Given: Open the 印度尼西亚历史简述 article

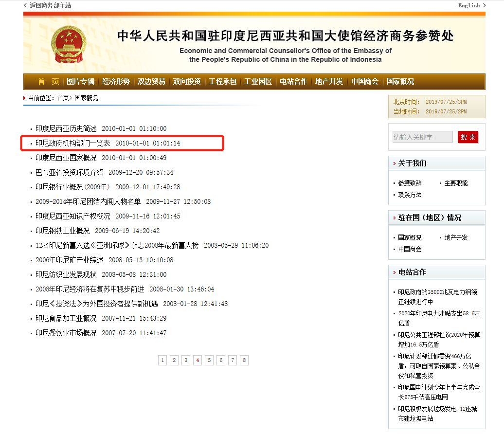Looking at the screenshot, I should (65, 128).
